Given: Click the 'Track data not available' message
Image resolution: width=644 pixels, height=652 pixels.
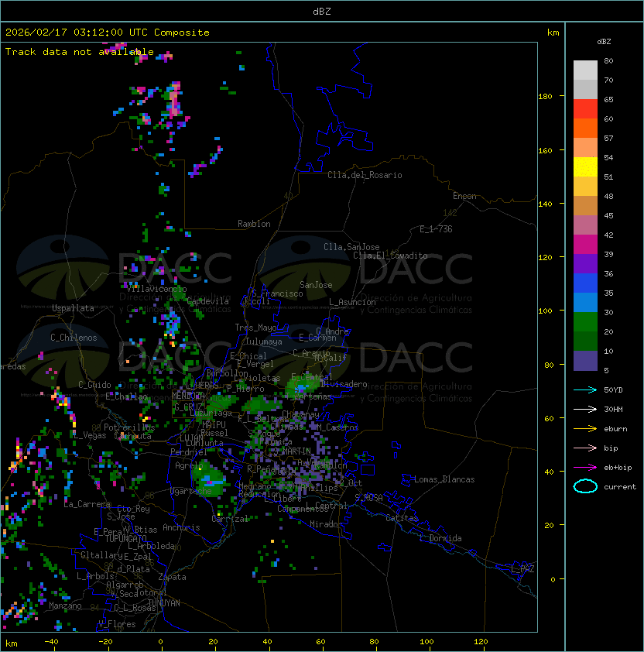Looking at the screenshot, I should click(80, 52).
